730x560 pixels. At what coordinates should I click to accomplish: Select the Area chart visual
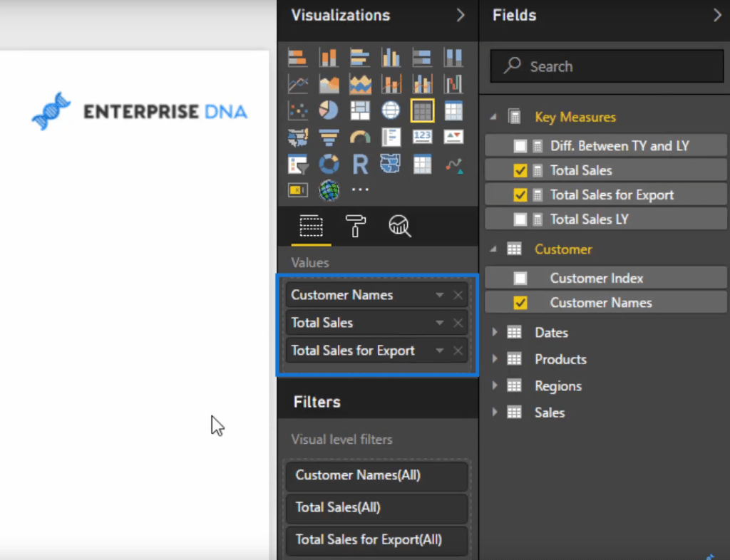[329, 85]
